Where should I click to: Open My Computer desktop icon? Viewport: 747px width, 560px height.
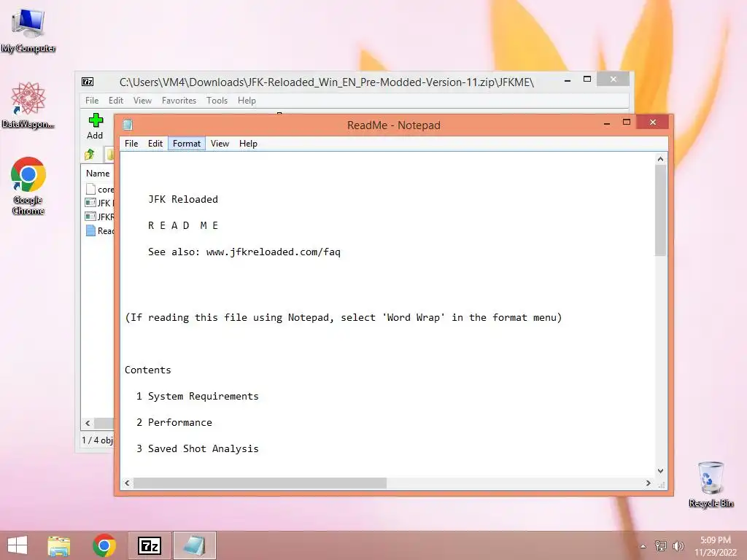(28, 30)
